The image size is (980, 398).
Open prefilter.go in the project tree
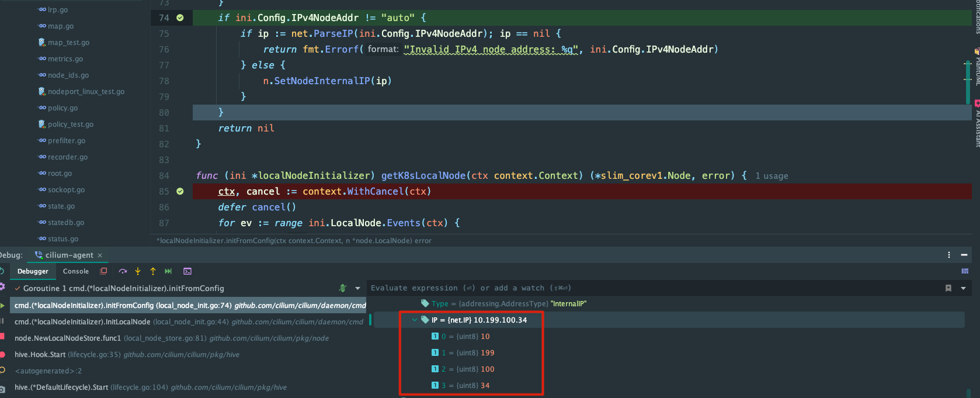tap(67, 141)
